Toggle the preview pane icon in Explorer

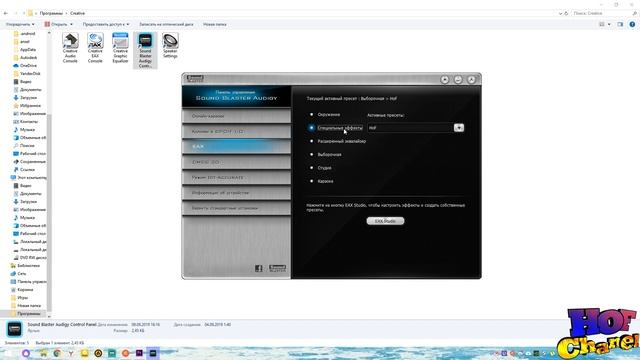tap(620, 24)
